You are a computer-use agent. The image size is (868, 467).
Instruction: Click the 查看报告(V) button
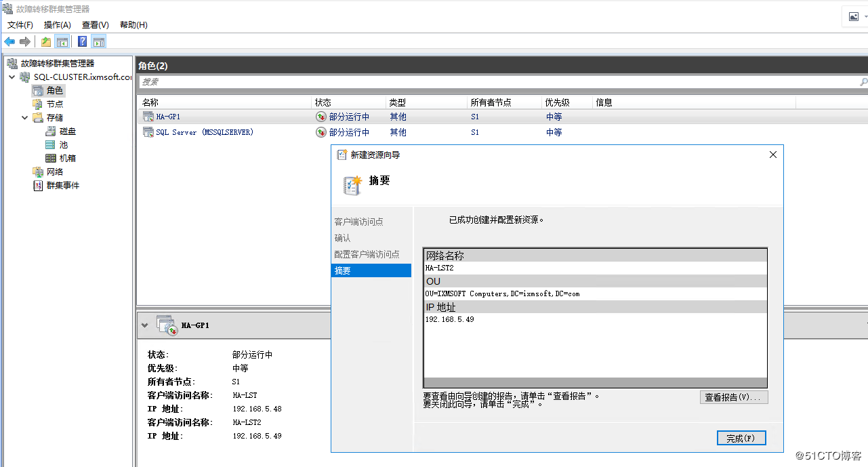click(x=734, y=397)
